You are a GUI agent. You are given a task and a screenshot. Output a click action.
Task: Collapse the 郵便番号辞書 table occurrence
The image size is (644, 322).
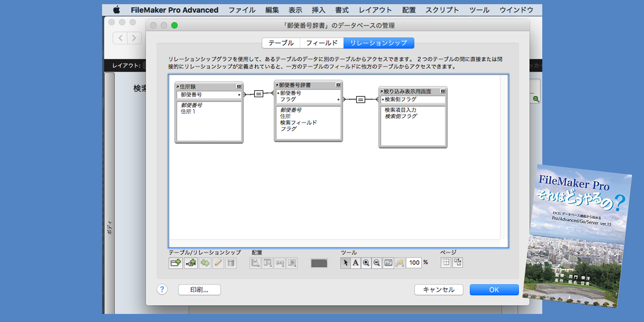tap(338, 85)
